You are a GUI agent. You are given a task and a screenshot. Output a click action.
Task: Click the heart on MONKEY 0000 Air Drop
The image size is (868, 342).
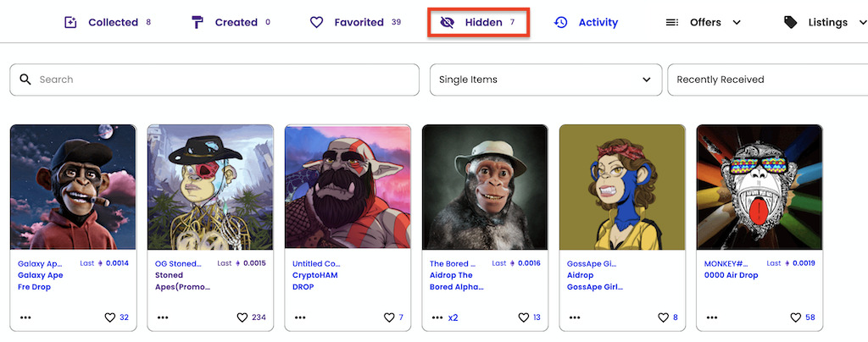coord(796,317)
